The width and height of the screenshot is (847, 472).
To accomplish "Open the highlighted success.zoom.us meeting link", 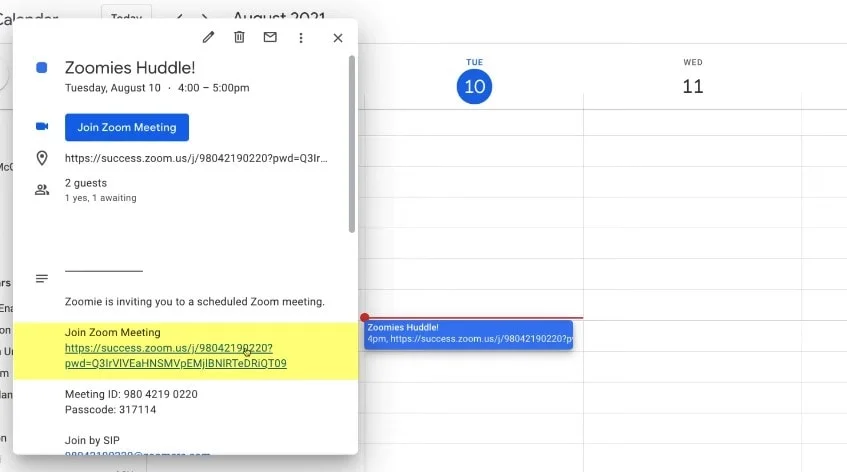I will click(176, 355).
